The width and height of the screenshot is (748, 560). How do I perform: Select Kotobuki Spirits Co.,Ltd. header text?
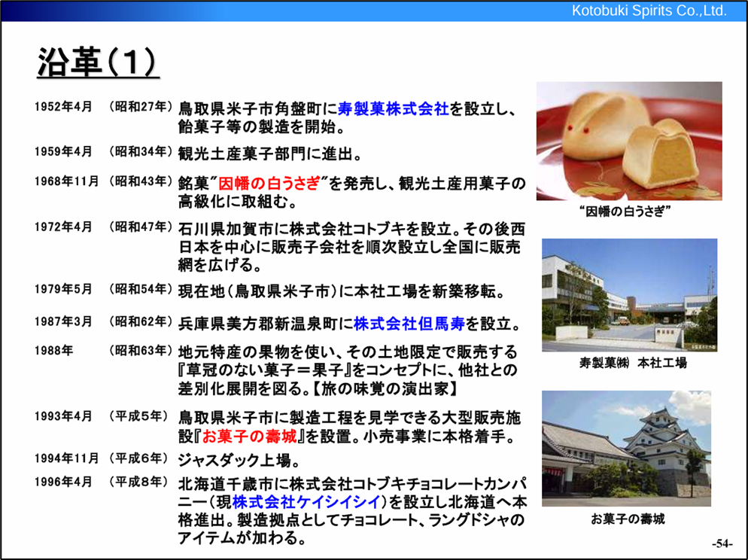(x=649, y=11)
